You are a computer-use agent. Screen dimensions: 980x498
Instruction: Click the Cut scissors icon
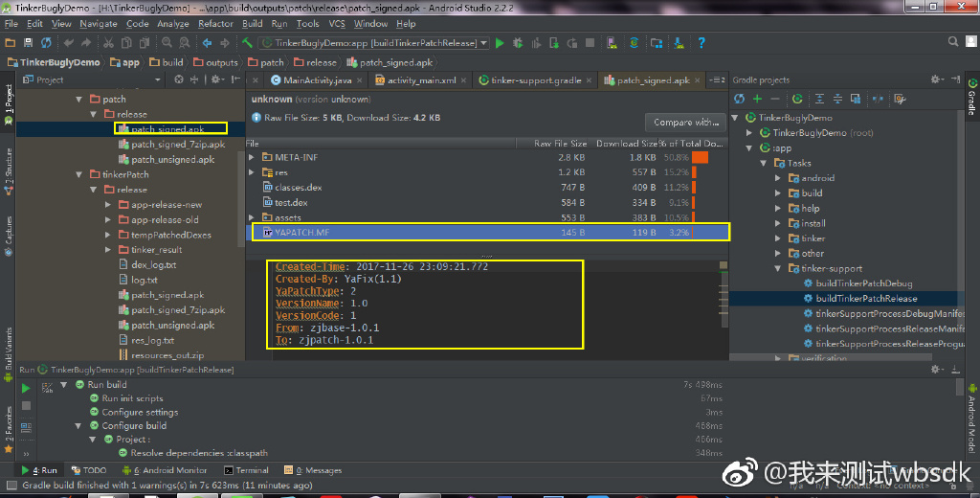[x=109, y=42]
